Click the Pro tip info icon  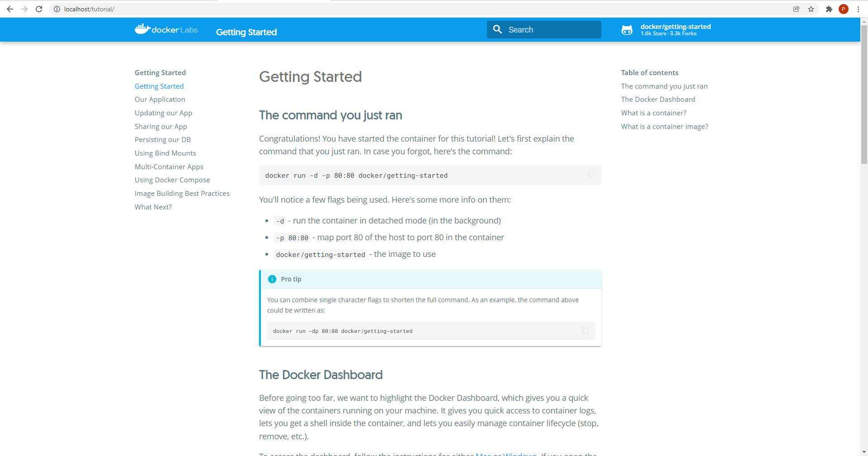click(x=272, y=279)
